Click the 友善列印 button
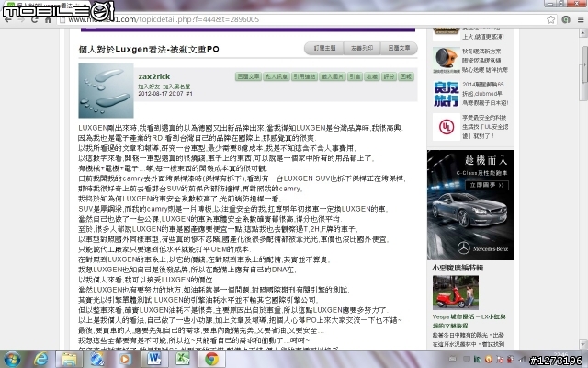The width and height of the screenshot is (588, 368). click(x=362, y=49)
